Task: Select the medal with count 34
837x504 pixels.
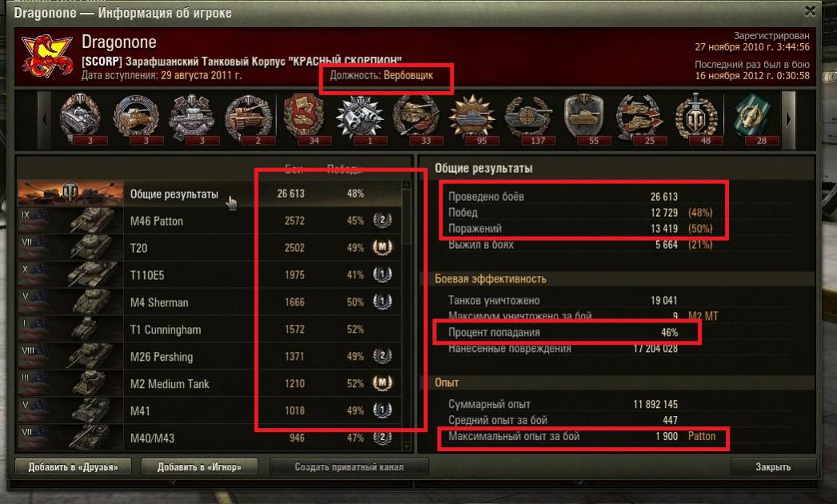Action: point(304,118)
